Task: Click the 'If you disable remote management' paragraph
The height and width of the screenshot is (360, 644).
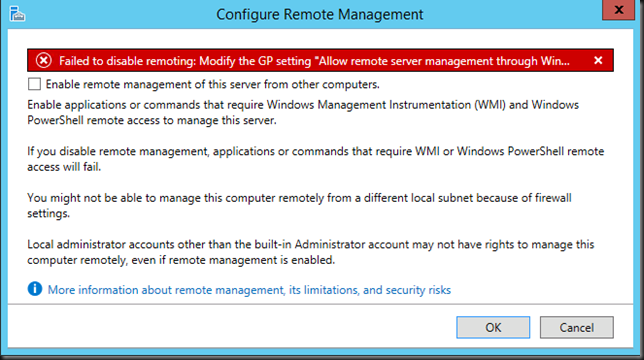Action: (x=315, y=159)
